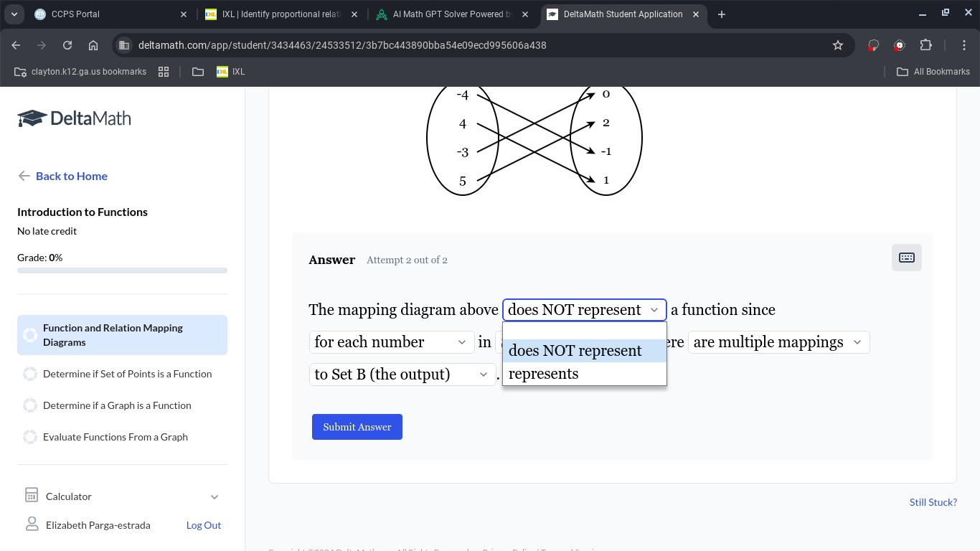Open the 'for each number' dropdown
Screen dimensions: 980x551
click(392, 342)
